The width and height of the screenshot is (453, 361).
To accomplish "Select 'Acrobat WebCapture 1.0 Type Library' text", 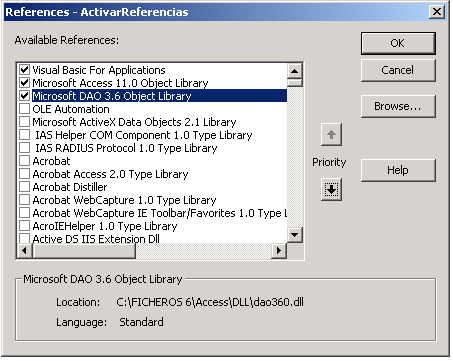I will (x=124, y=200).
